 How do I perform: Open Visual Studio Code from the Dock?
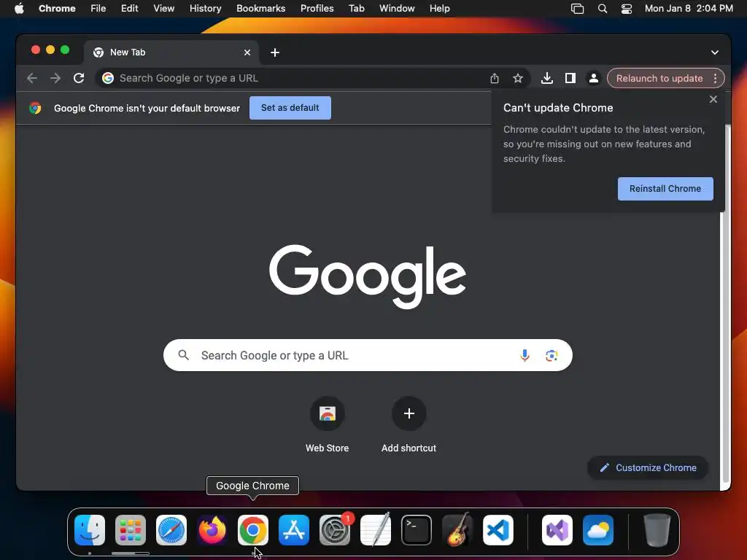tap(498, 530)
